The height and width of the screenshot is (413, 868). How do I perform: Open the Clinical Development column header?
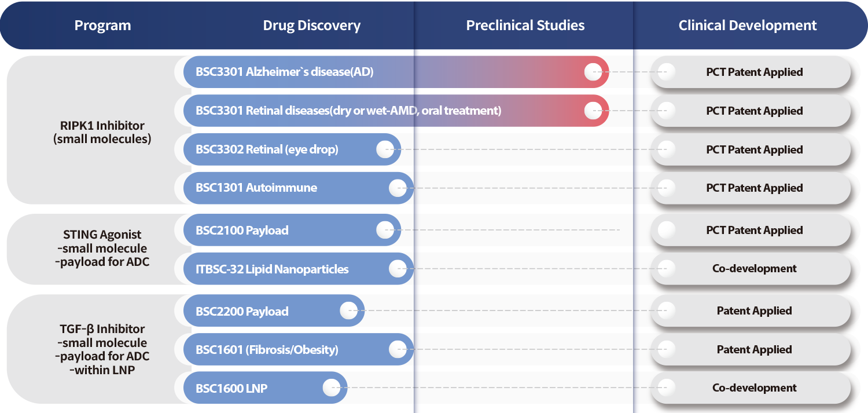tap(748, 25)
